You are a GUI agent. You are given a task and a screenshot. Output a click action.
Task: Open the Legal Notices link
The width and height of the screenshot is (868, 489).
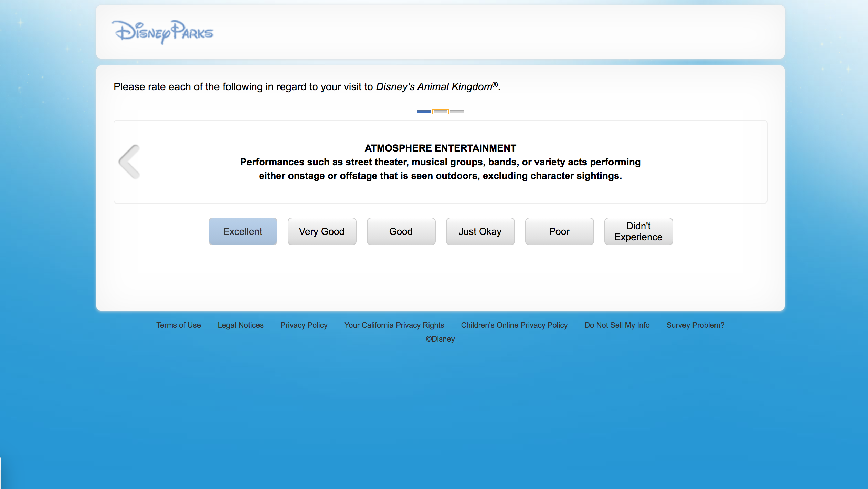coord(240,325)
